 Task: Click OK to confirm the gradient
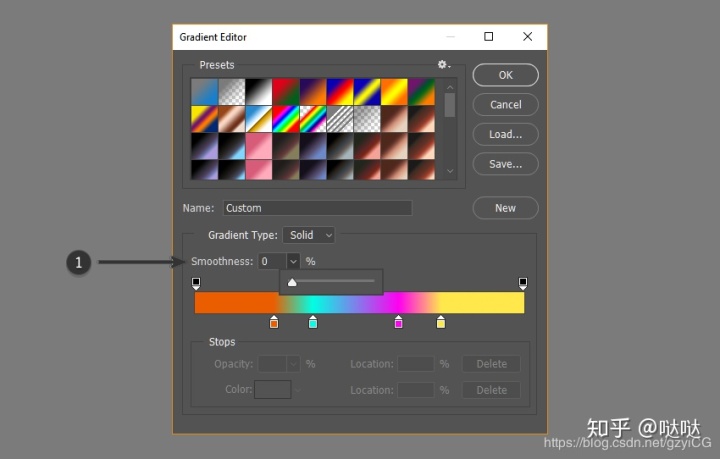click(505, 75)
